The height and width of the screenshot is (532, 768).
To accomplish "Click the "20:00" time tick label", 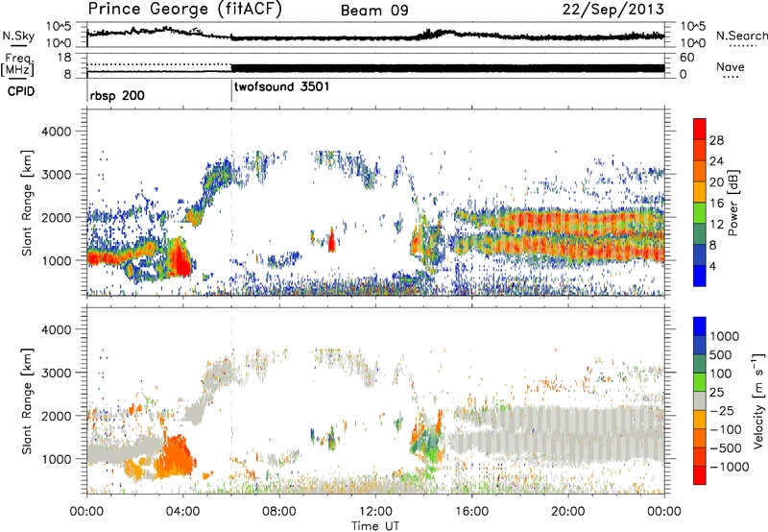I will click(567, 512).
